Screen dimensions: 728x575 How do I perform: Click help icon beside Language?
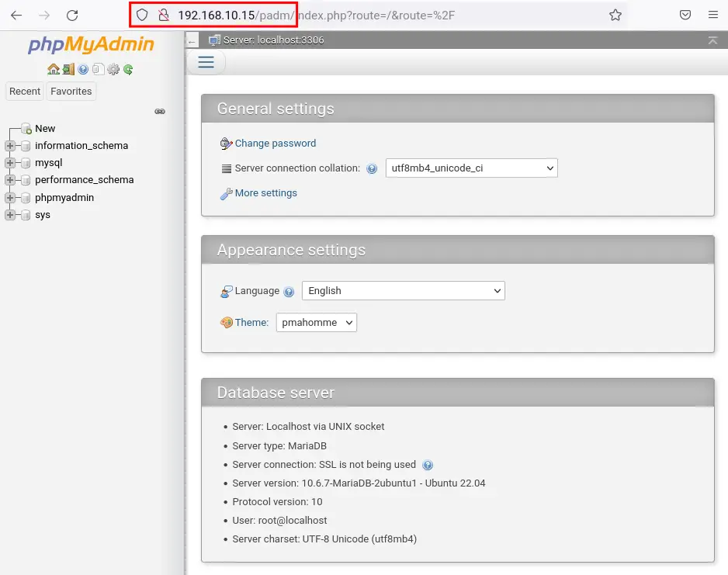coord(289,292)
